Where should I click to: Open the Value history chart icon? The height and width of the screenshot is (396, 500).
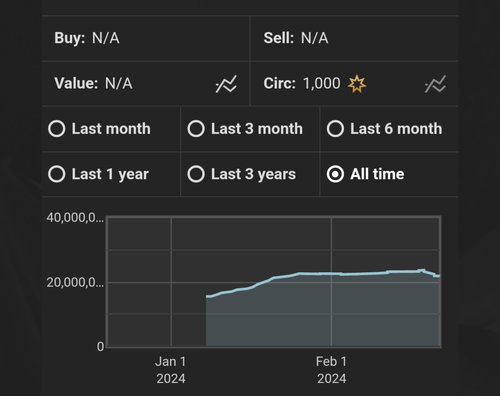tap(226, 84)
